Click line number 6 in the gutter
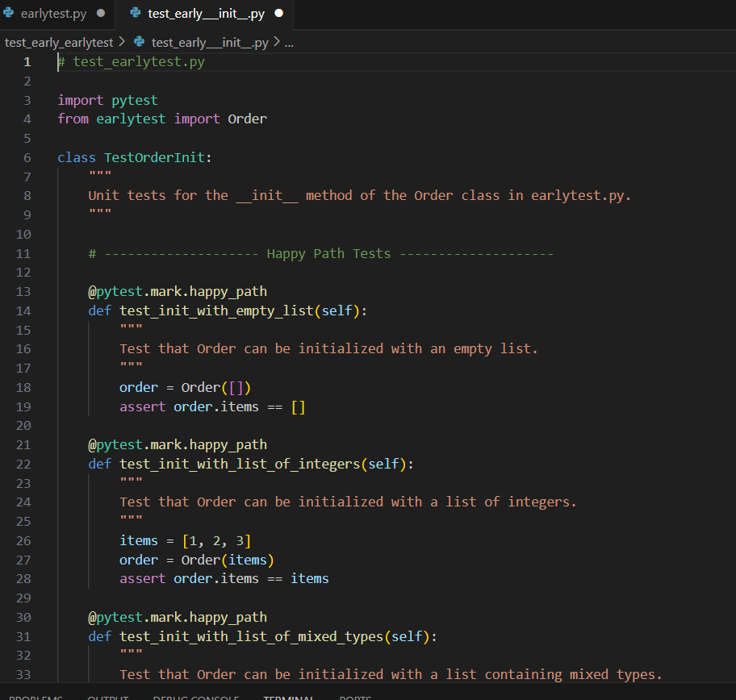Viewport: 736px width, 700px height. click(x=27, y=157)
